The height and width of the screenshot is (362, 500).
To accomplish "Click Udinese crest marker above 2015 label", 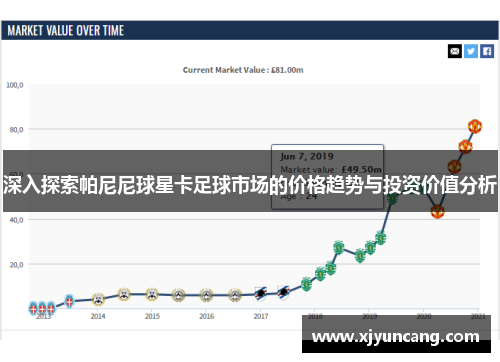I will point(152,294).
